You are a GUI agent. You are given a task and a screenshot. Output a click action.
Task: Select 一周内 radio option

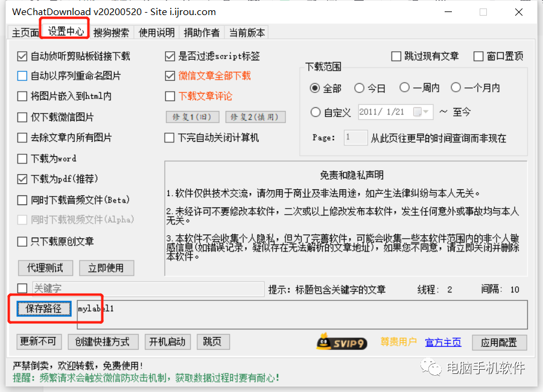(404, 87)
